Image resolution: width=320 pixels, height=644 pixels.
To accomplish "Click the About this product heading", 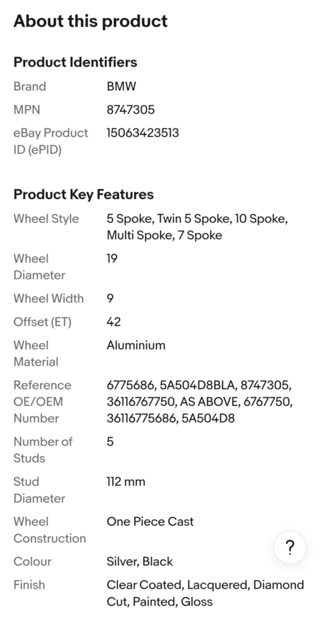I will coord(90,21).
